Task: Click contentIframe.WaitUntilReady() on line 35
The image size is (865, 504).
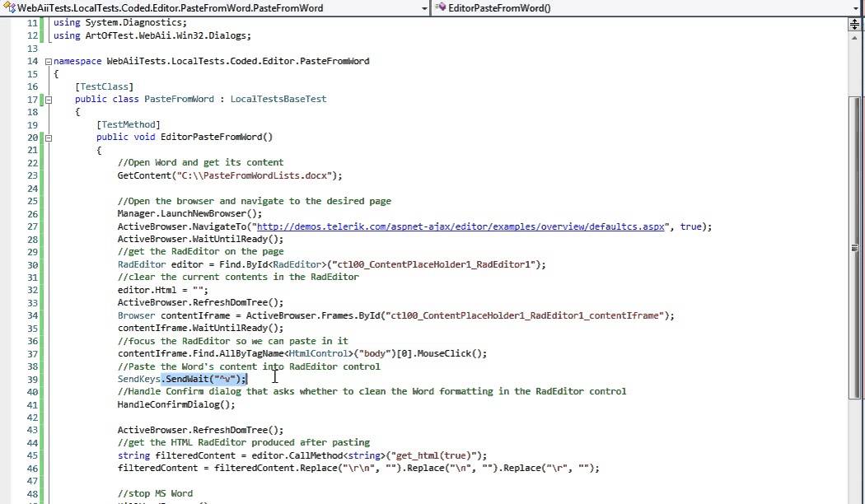Action: [x=200, y=329]
